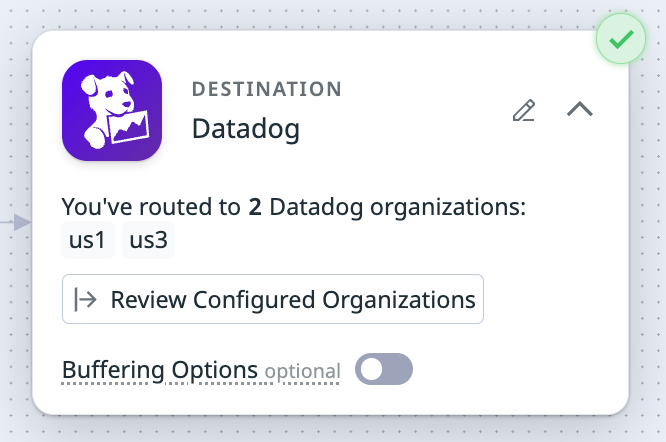Click the Buffering Options dotted-underlined label
Viewport: 666px width, 442px height.
160,370
